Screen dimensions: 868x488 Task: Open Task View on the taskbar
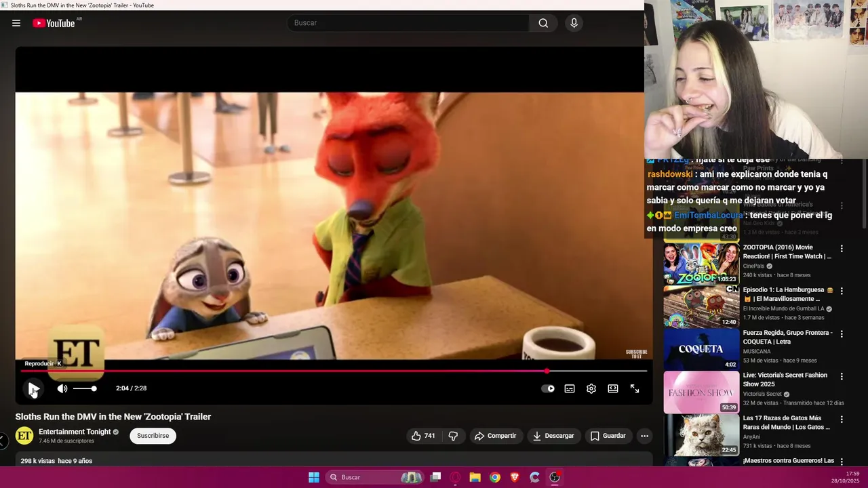tap(436, 477)
